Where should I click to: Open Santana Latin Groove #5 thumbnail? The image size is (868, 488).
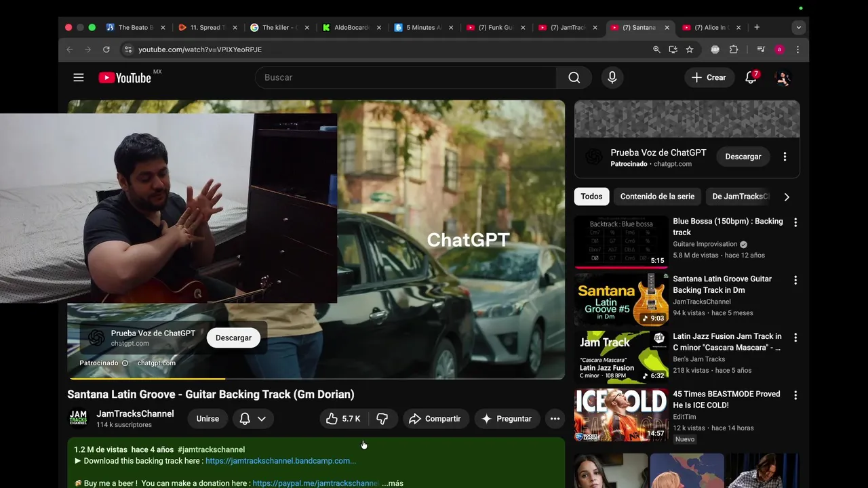click(621, 300)
